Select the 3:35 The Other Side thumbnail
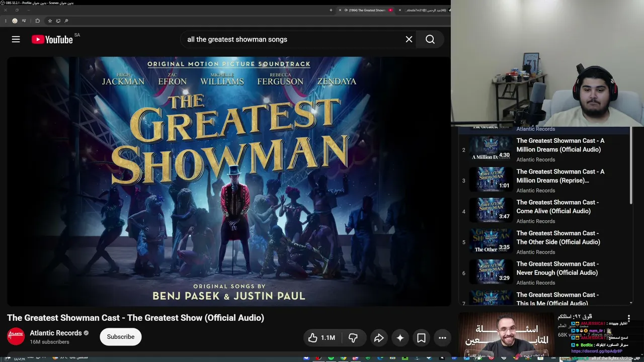644x362 pixels. point(491,241)
